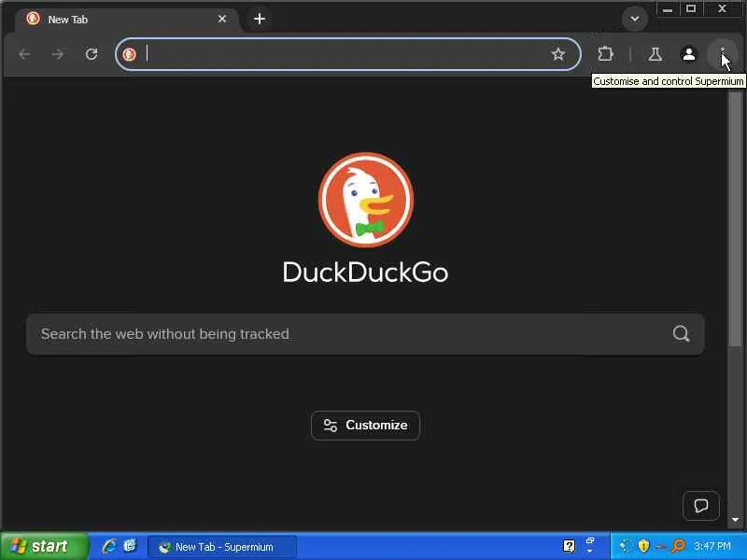This screenshot has height=560, width=747.
Task: Bookmark this tab with the star icon
Action: point(557,54)
